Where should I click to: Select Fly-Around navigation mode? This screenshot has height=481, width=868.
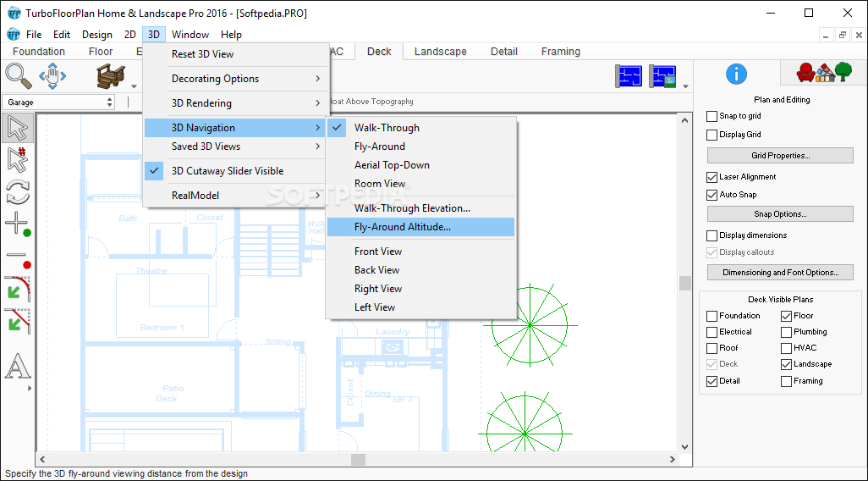(420, 147)
